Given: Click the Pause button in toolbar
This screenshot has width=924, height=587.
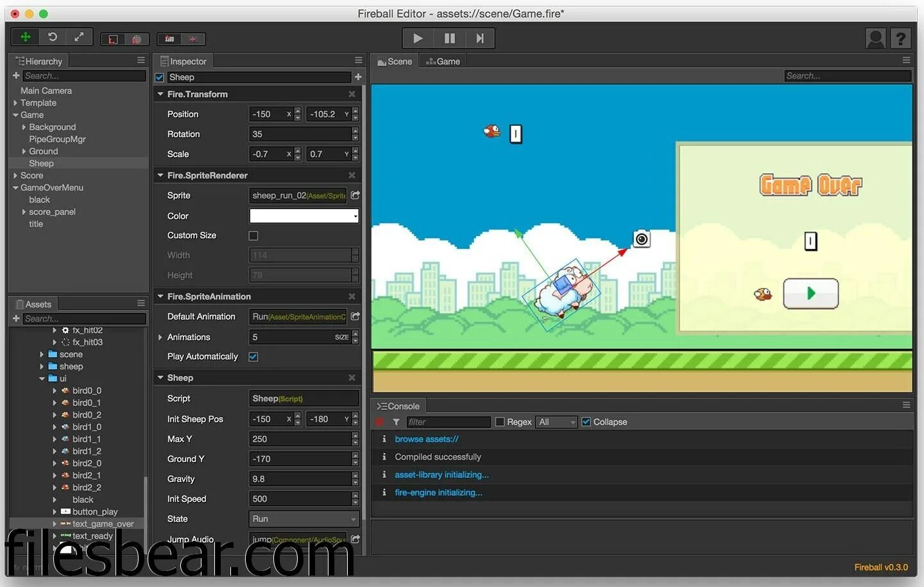Looking at the screenshot, I should (449, 38).
